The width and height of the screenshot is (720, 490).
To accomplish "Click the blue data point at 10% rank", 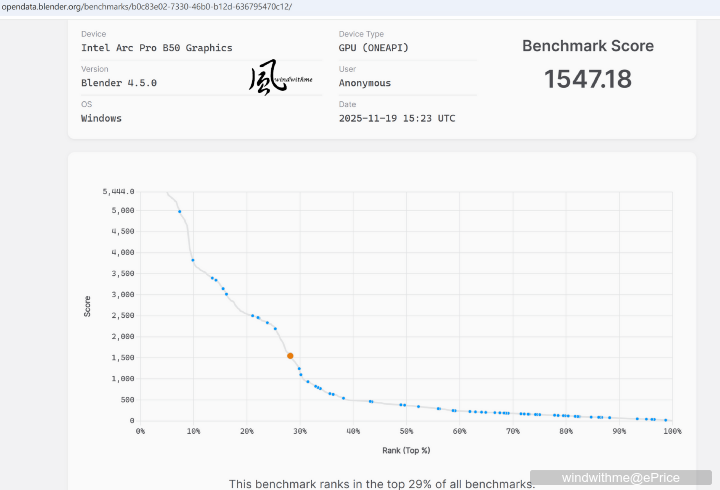I will 193,260.
